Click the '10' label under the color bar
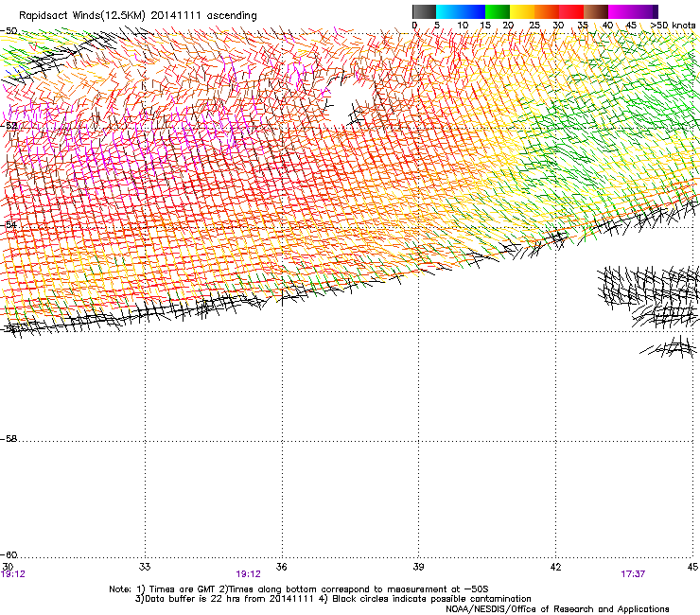The height and width of the screenshot is (615, 700). 463,26
